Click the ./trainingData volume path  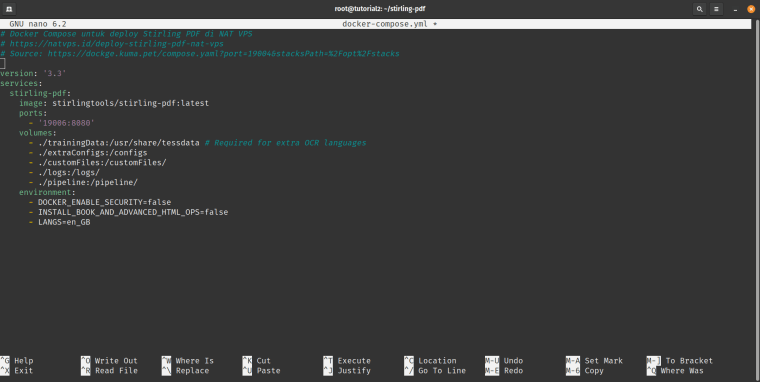[x=119, y=143]
